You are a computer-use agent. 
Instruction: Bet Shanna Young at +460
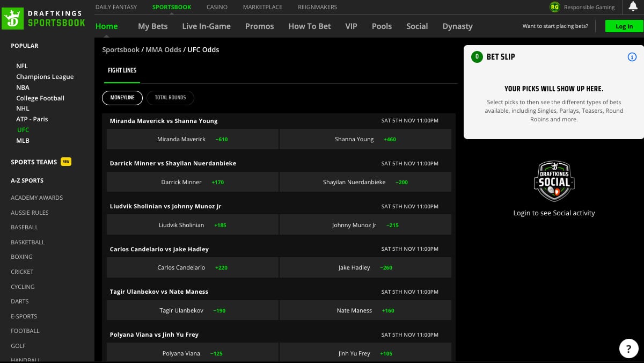pos(365,139)
